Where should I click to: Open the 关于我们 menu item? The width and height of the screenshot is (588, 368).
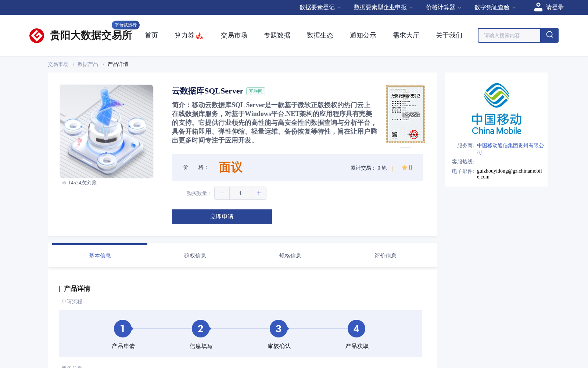point(449,35)
